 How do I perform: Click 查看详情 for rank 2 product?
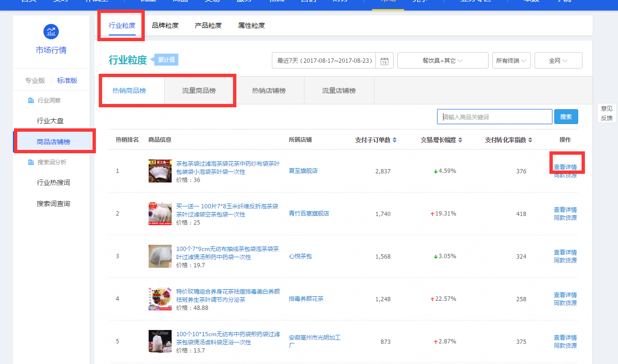click(x=565, y=210)
